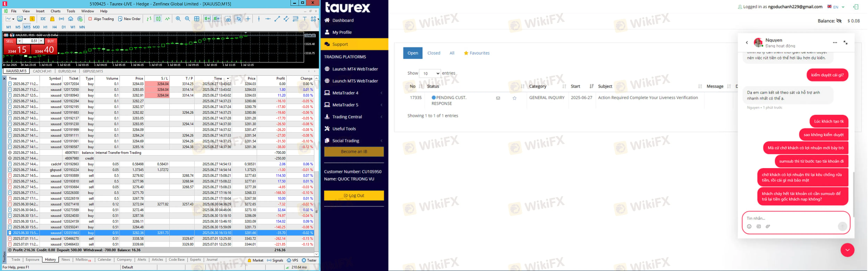
Task: Star ticket 17335 as favourite
Action: (x=514, y=98)
